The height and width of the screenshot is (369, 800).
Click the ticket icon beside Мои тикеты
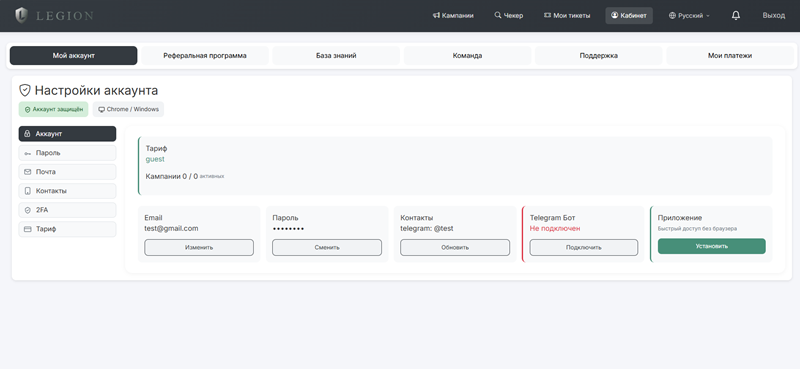click(547, 16)
